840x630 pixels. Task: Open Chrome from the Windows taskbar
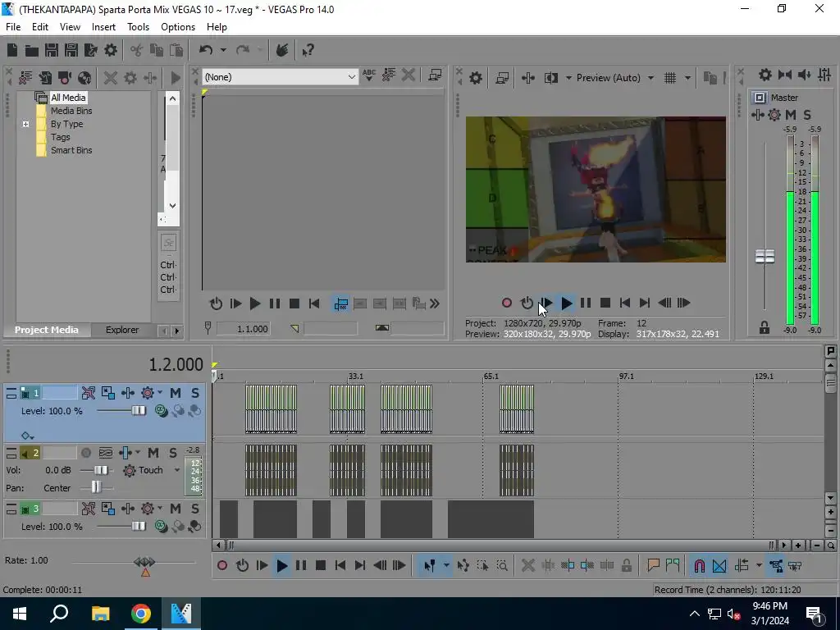(x=141, y=614)
